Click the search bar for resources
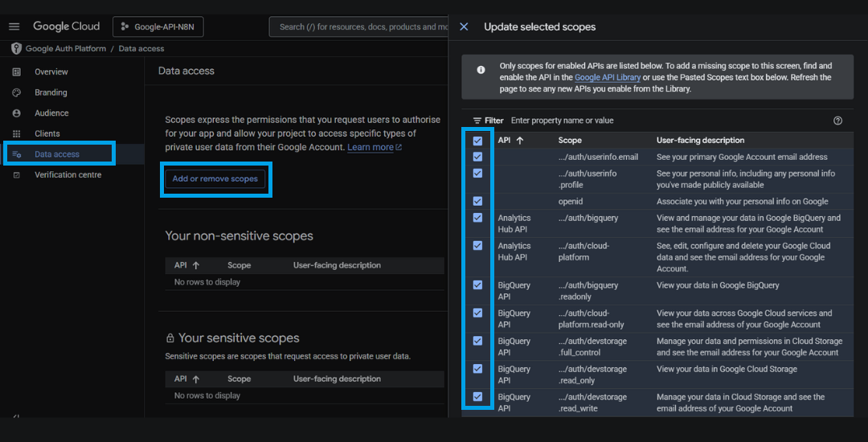Image resolution: width=868 pixels, height=442 pixels. (358, 27)
